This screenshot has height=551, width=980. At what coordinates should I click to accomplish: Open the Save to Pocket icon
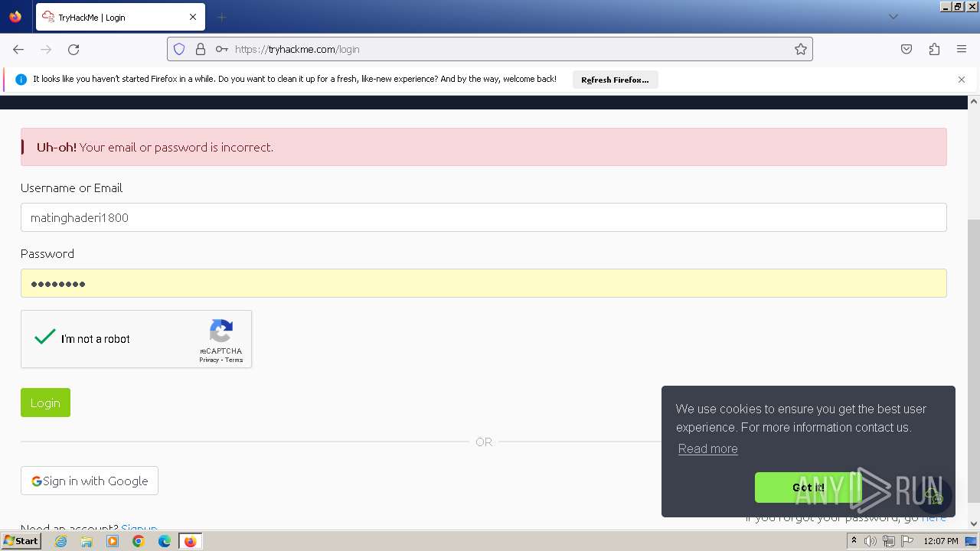coord(906,49)
